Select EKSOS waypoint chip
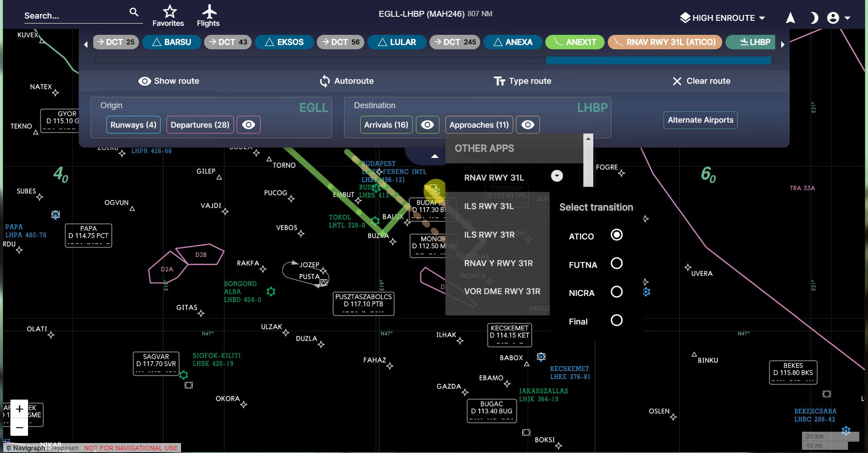Screen dimensions: 868x453 point(284,42)
